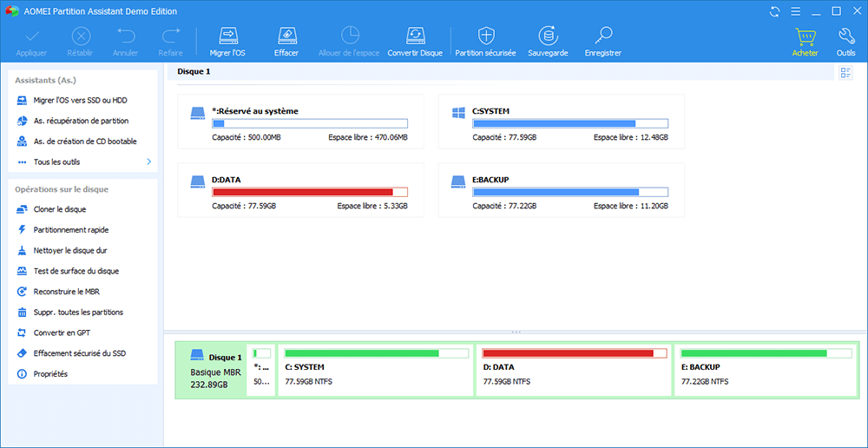Click the Cloner le disque sidebar icon
Image resolution: width=868 pixels, height=448 pixels.
23,209
